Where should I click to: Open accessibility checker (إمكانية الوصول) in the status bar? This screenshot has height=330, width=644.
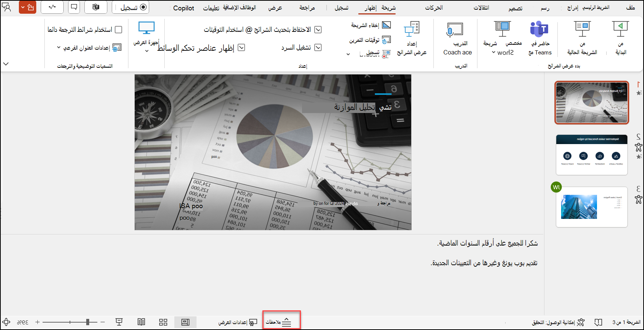(x=558, y=322)
